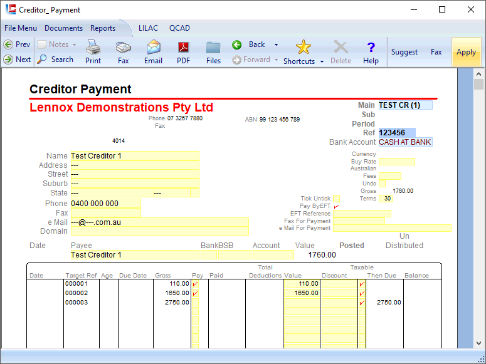Toggle Pay checkbox for invoice 000001
The width and height of the screenshot is (486, 364).
[x=195, y=284]
